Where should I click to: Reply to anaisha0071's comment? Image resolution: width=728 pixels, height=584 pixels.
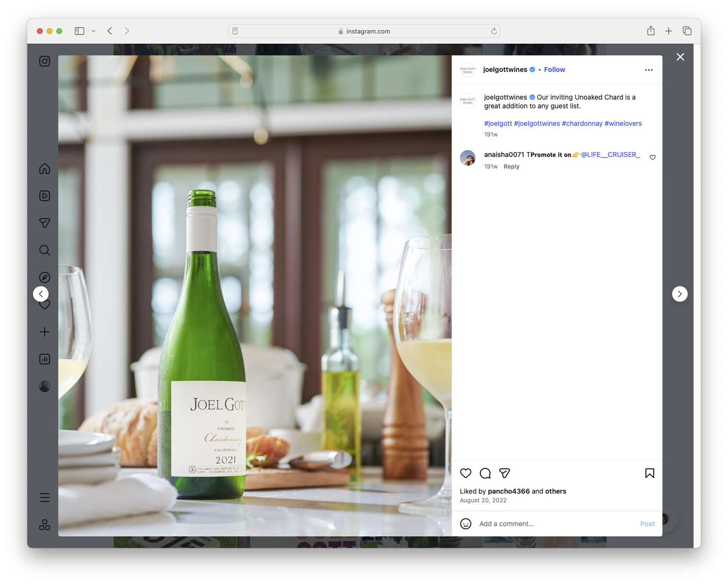(511, 167)
